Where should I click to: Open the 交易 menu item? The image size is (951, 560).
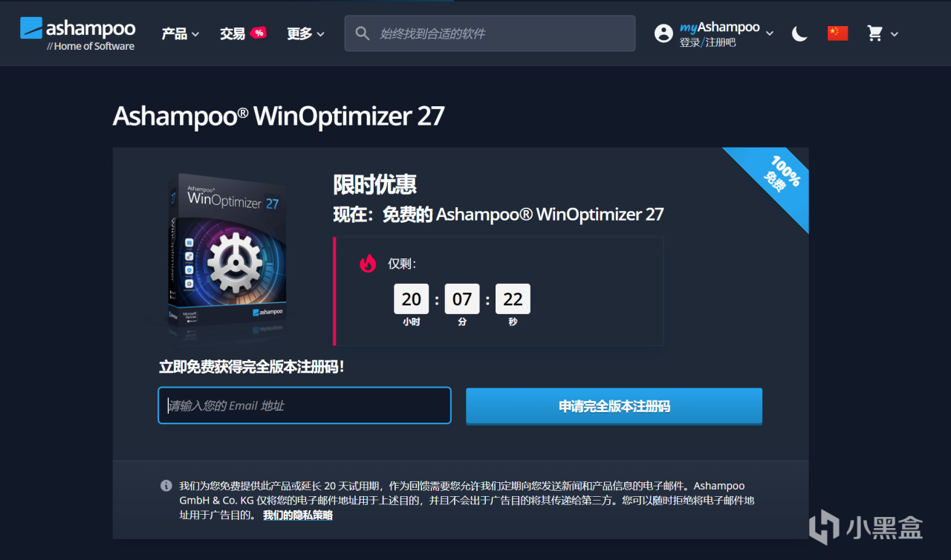[x=233, y=33]
